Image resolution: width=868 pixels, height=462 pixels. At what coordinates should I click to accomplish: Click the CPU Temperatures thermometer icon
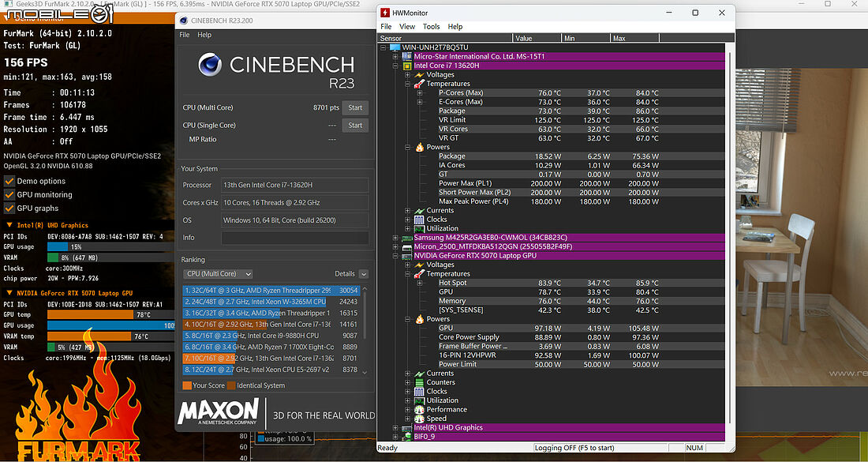click(x=419, y=84)
